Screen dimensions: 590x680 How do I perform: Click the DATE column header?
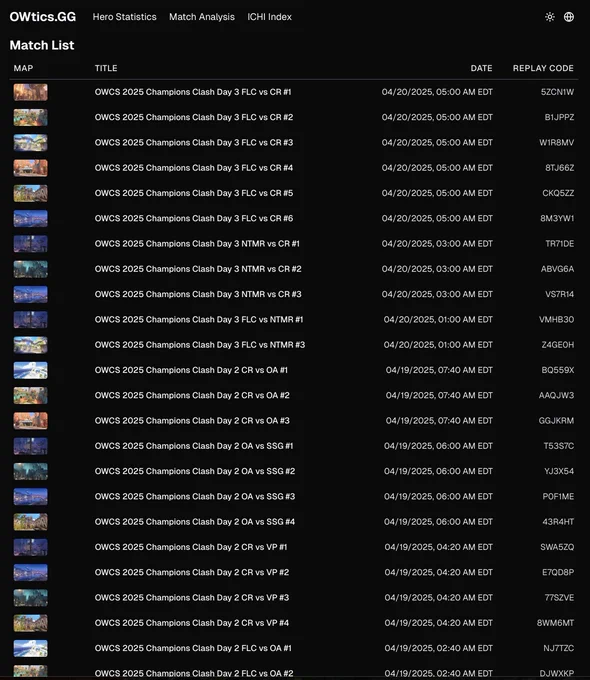(x=482, y=68)
